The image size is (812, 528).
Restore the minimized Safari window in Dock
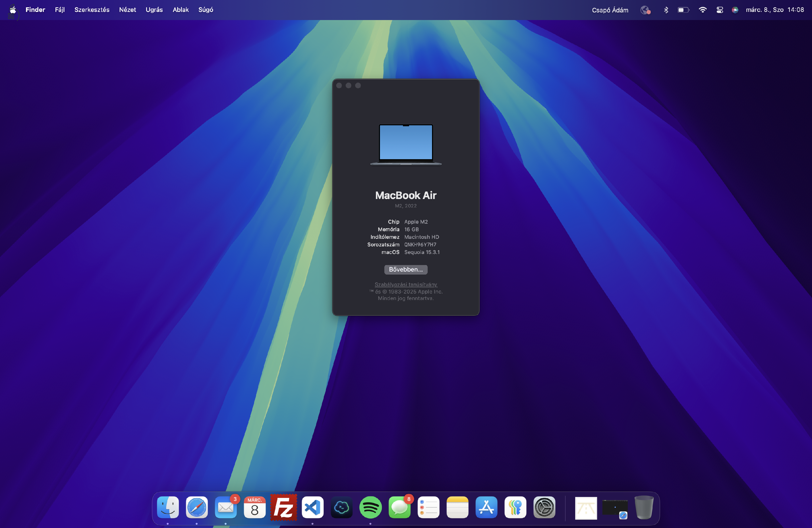click(x=615, y=508)
